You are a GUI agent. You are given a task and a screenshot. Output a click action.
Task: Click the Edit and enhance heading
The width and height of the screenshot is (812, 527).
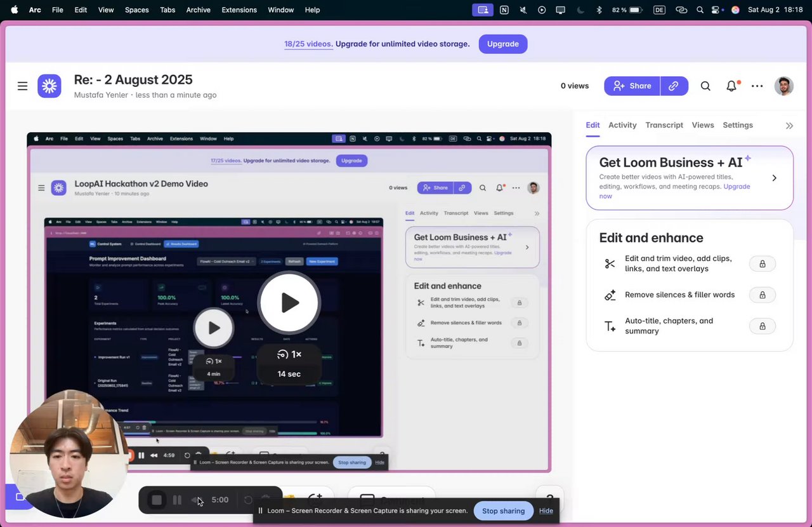point(651,238)
